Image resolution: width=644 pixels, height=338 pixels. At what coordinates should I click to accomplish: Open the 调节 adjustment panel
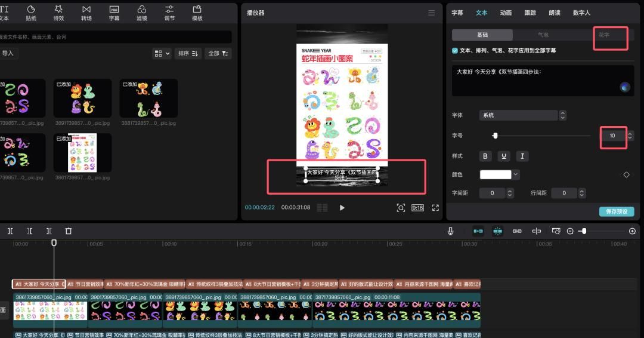(x=169, y=13)
